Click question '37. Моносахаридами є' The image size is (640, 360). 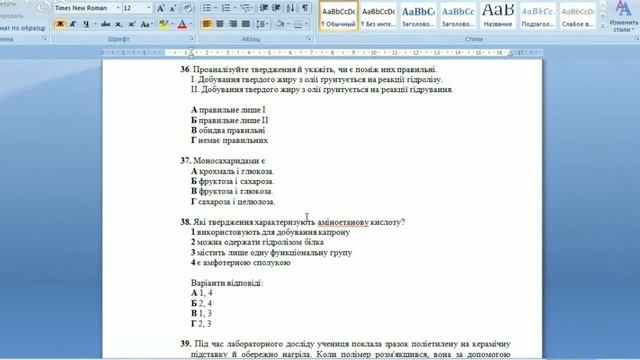coord(223,161)
